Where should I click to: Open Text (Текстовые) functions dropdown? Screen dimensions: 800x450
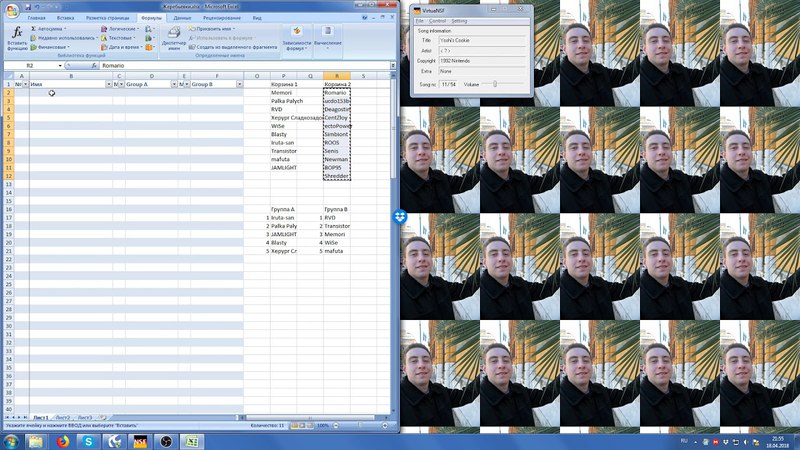point(118,38)
